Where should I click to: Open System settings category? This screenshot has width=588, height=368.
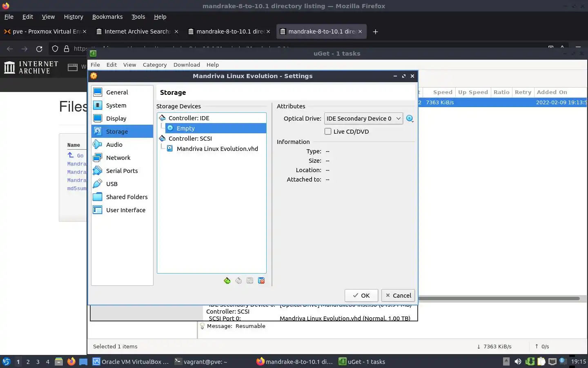pos(122,105)
